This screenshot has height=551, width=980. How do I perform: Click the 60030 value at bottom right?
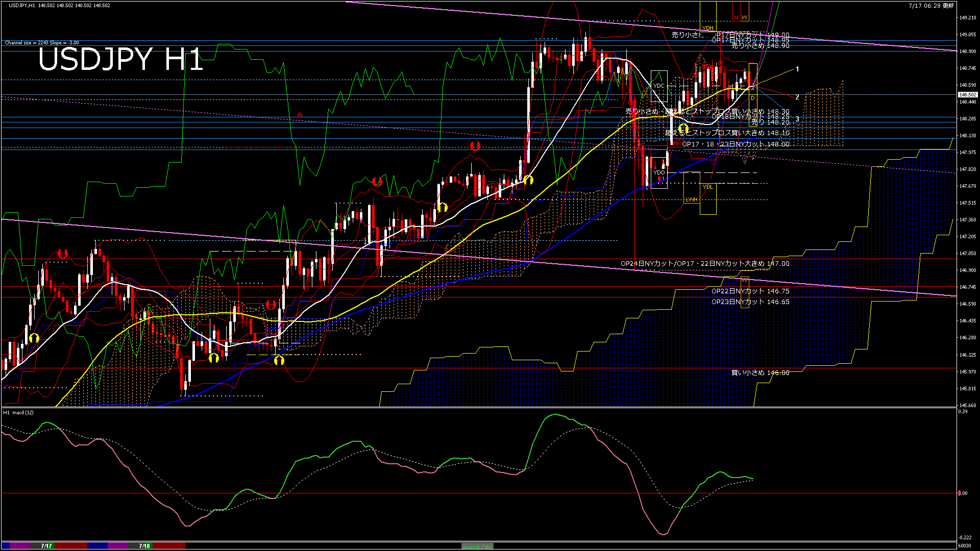tap(965, 546)
